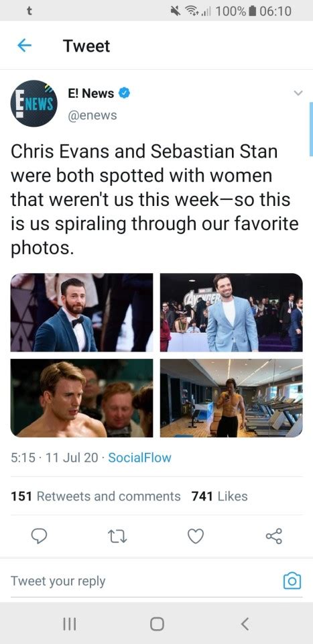Tap the retweet icon

pyautogui.click(x=118, y=536)
